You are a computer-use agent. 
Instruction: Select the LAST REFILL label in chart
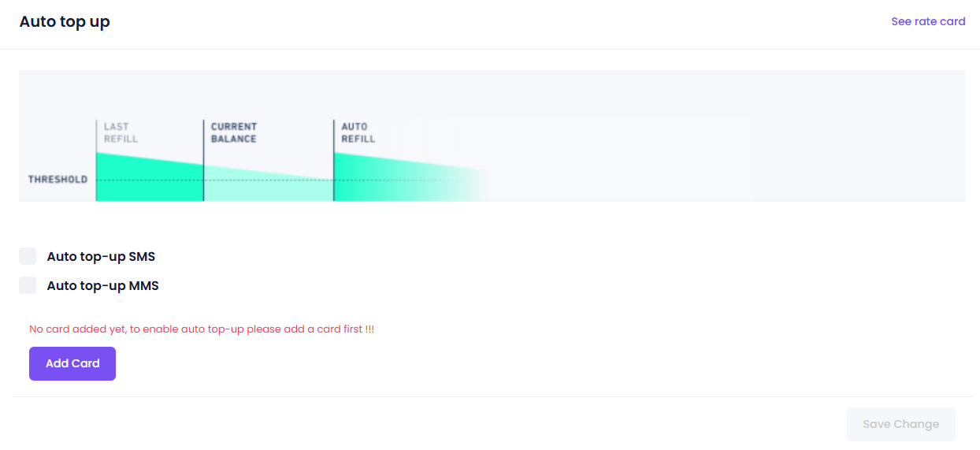click(121, 132)
